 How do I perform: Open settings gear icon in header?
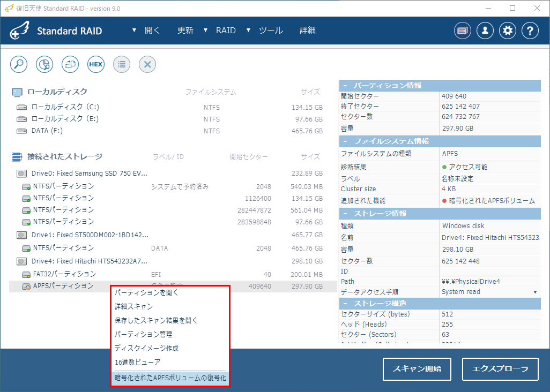[508, 31]
